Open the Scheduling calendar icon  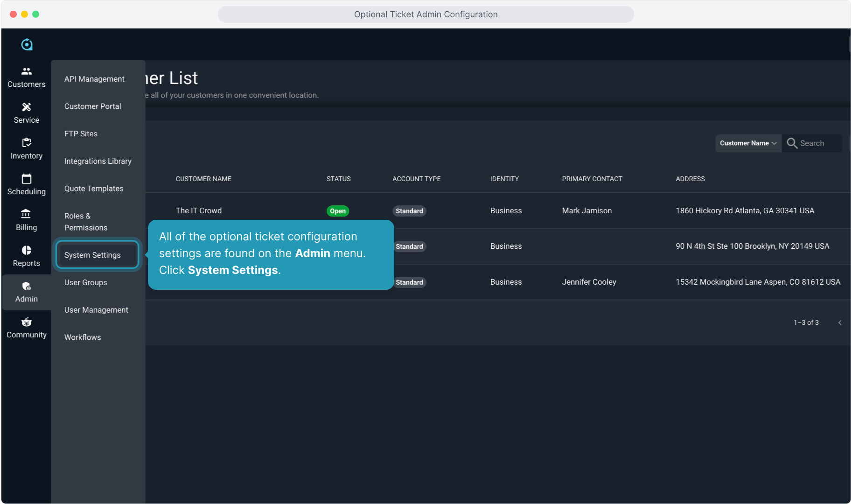[27, 179]
